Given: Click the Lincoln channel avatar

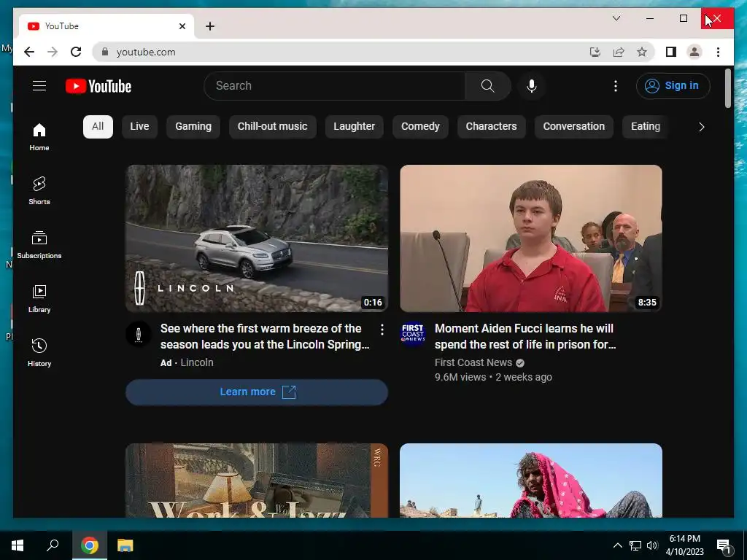Looking at the screenshot, I should 139,334.
